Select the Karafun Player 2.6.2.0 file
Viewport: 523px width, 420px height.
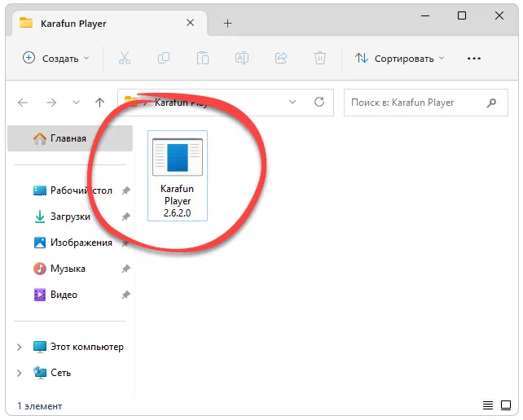[x=178, y=176]
